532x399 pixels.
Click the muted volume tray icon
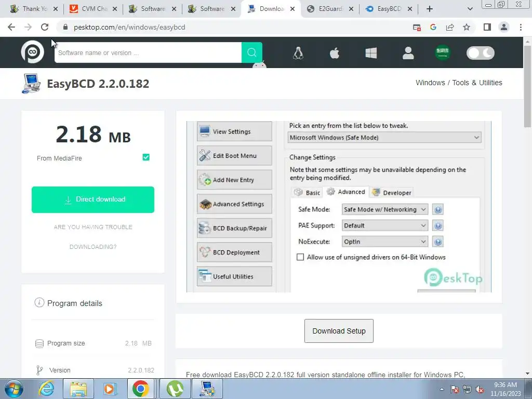480,390
